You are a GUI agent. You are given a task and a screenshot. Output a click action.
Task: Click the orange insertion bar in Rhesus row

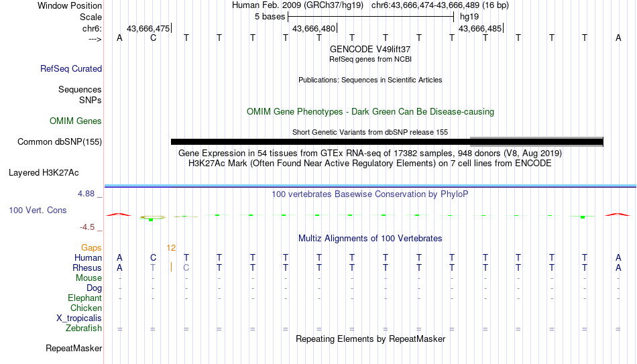pos(171,267)
